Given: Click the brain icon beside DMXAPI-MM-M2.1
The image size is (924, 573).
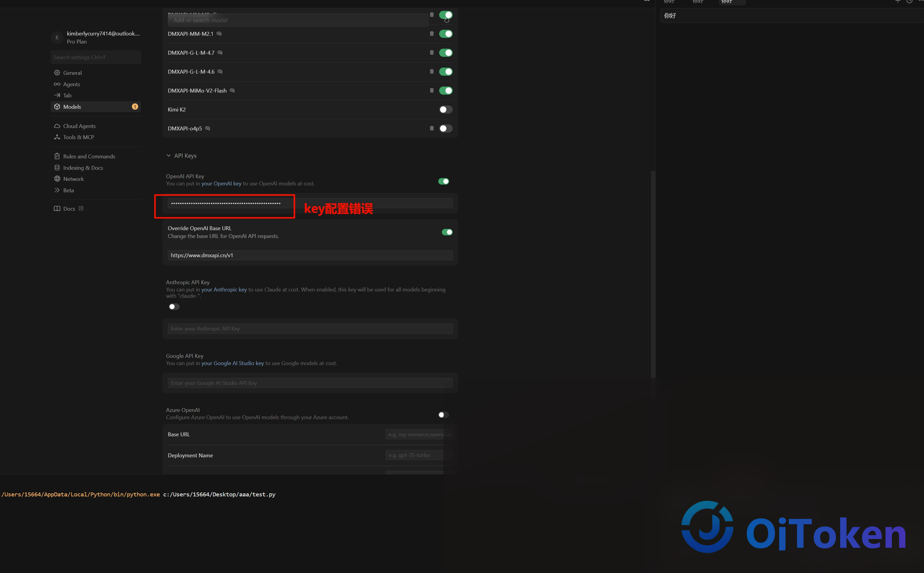Looking at the screenshot, I should coord(219,34).
